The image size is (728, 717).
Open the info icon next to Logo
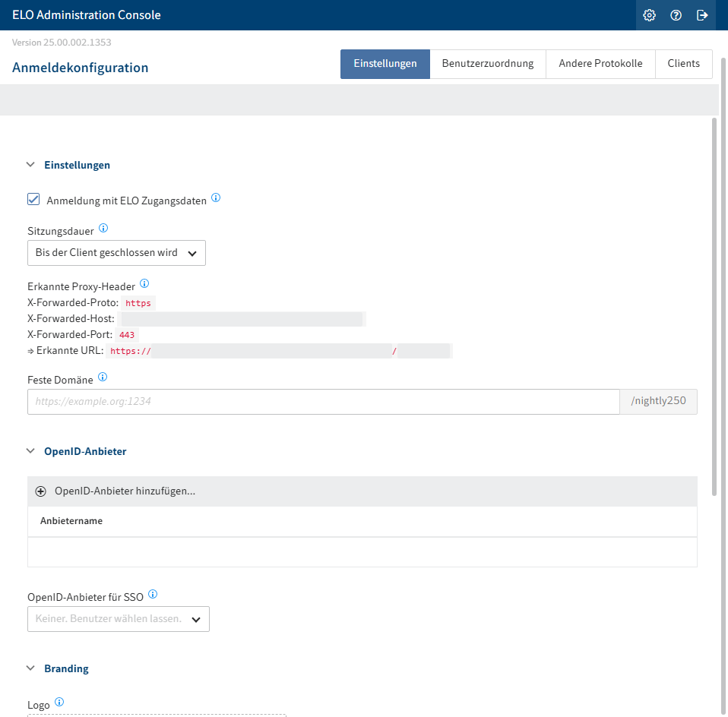point(59,701)
